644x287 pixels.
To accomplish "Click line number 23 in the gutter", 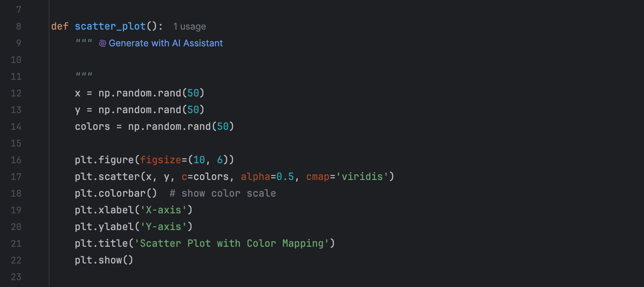I will pyautogui.click(x=16, y=277).
